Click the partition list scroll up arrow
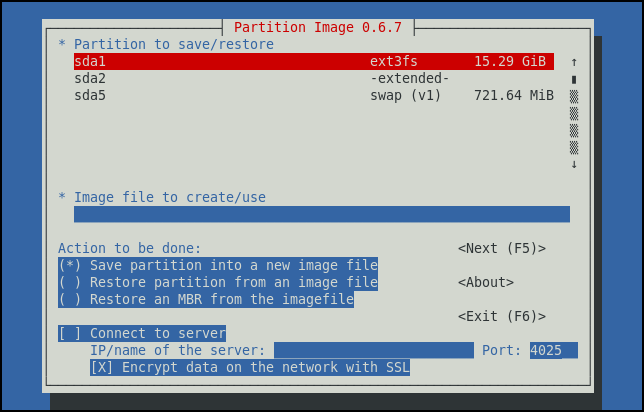Viewport: 644px width, 412px height. pos(574,61)
